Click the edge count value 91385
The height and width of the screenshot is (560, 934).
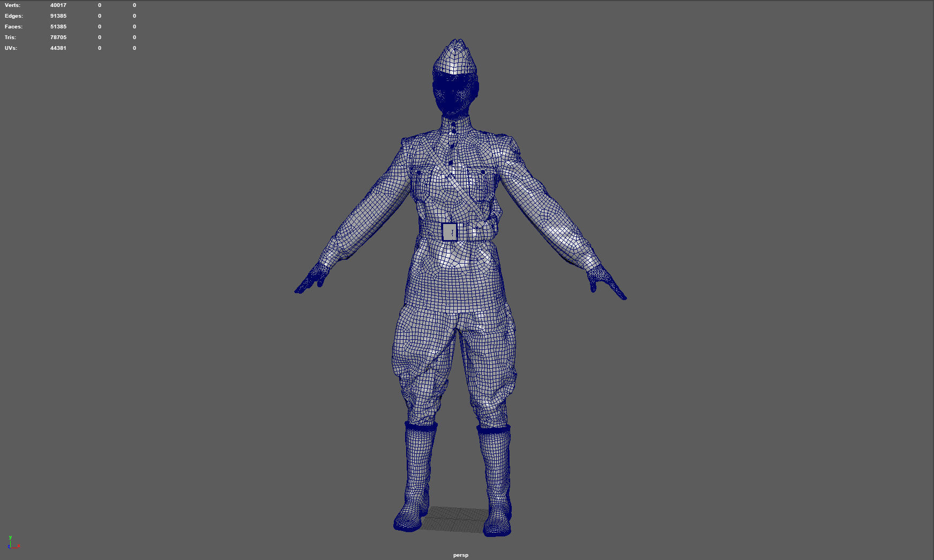coord(58,16)
